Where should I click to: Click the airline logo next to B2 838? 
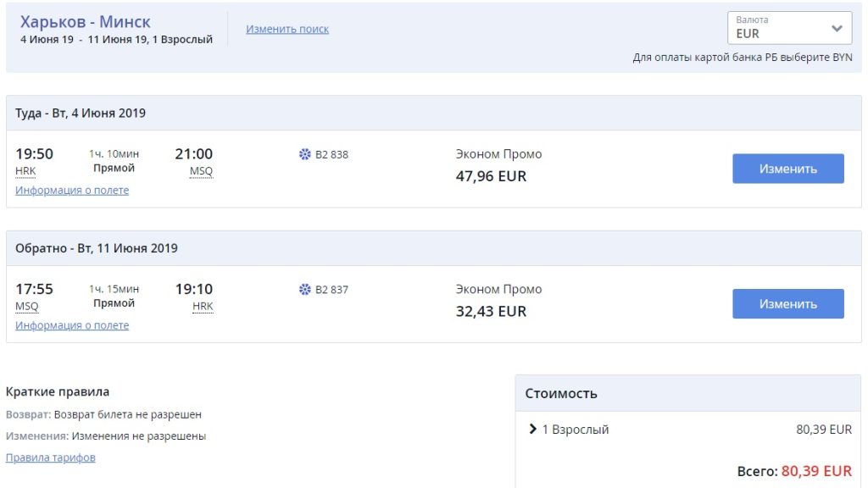(x=305, y=154)
